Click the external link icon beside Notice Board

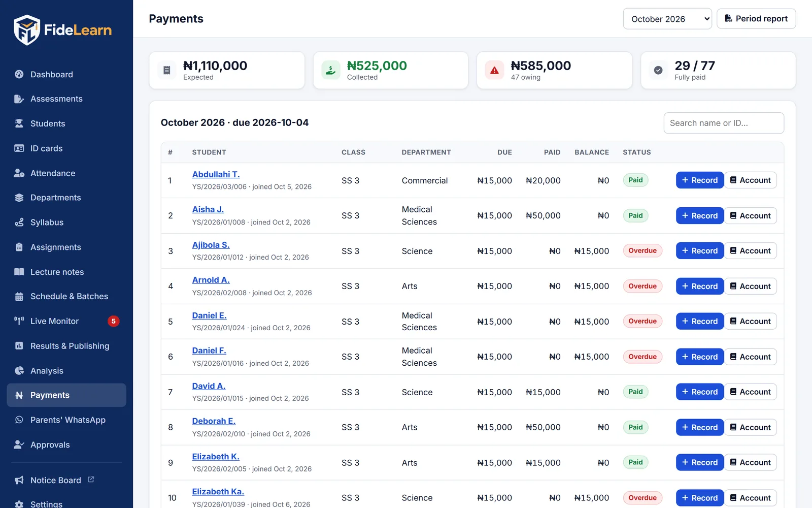[91, 480]
